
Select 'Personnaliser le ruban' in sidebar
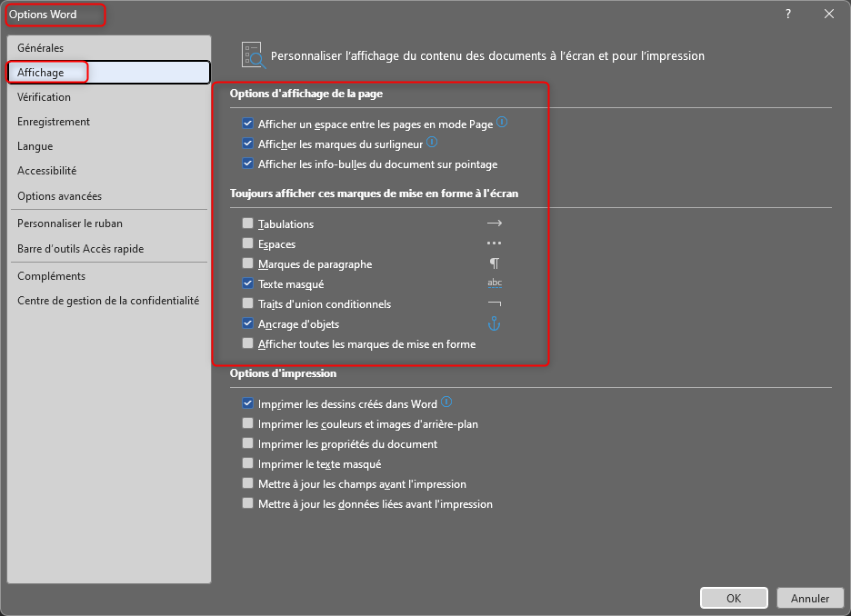[70, 224]
